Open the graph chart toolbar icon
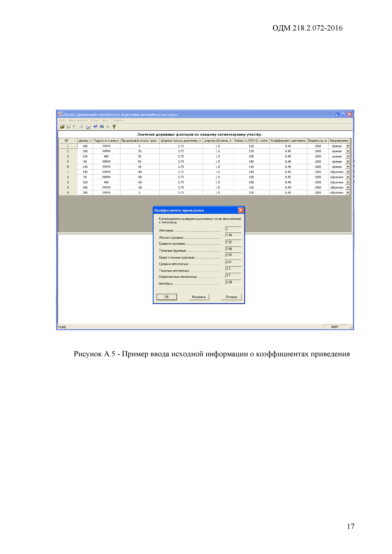Screen dimensions: 392x554 tap(89, 127)
